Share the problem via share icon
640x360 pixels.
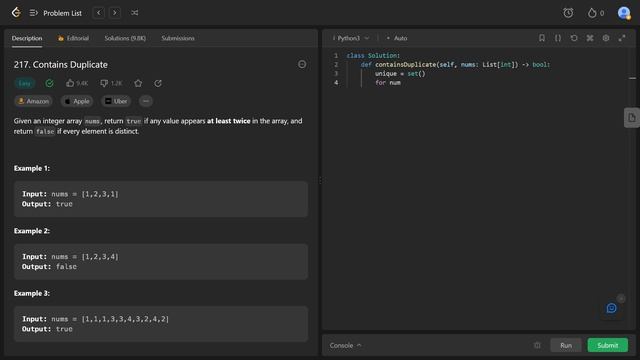(x=158, y=83)
